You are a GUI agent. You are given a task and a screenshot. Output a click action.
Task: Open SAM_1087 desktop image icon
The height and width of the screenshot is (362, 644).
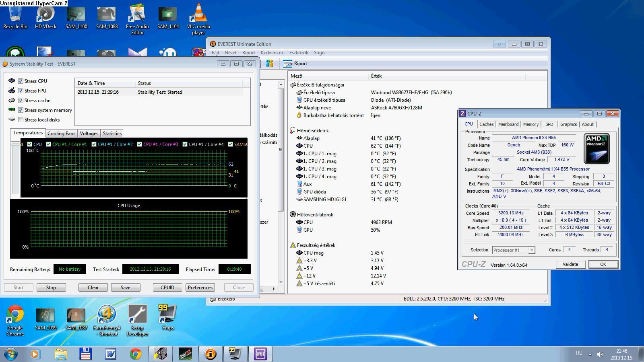[76, 319]
